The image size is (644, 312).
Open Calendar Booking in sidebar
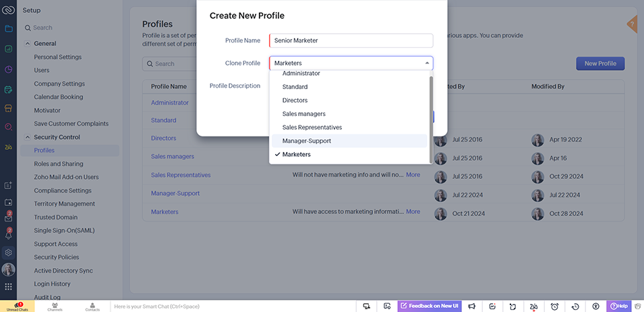pyautogui.click(x=58, y=97)
